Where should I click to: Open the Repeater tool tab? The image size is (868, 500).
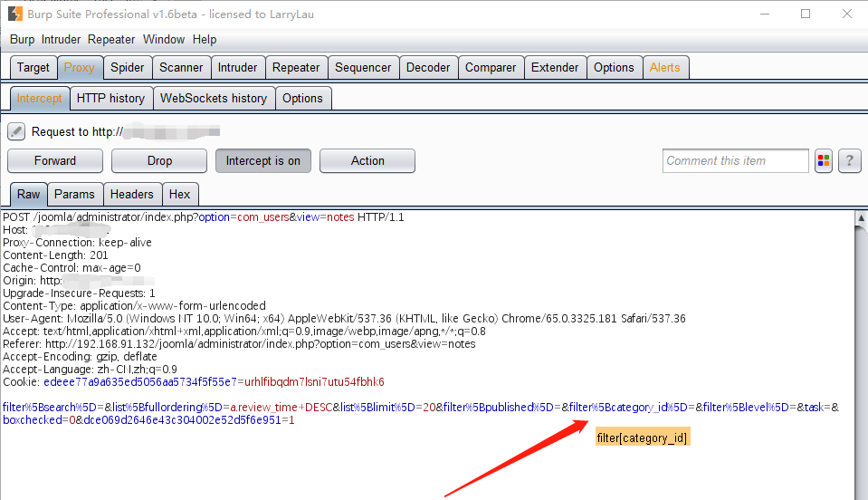296,68
